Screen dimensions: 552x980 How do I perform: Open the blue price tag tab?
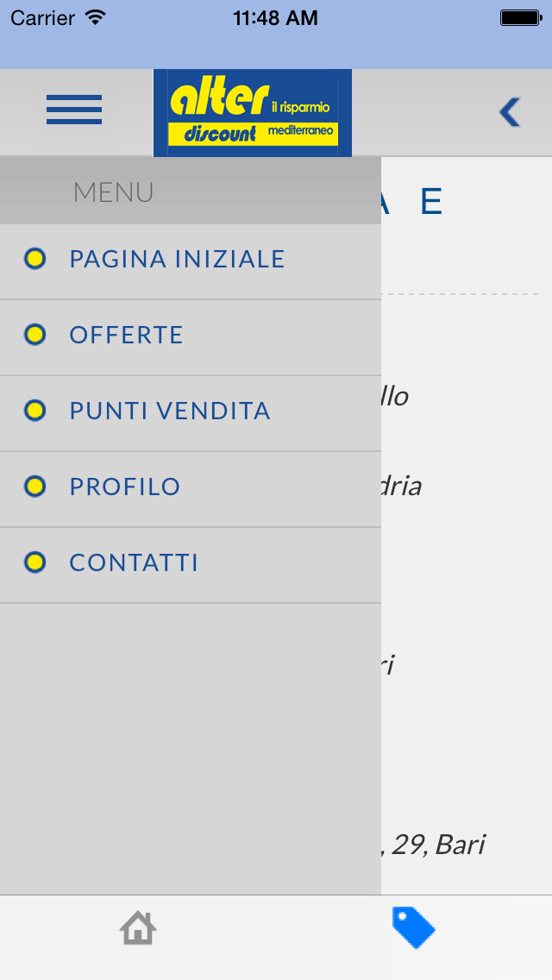coord(413,928)
